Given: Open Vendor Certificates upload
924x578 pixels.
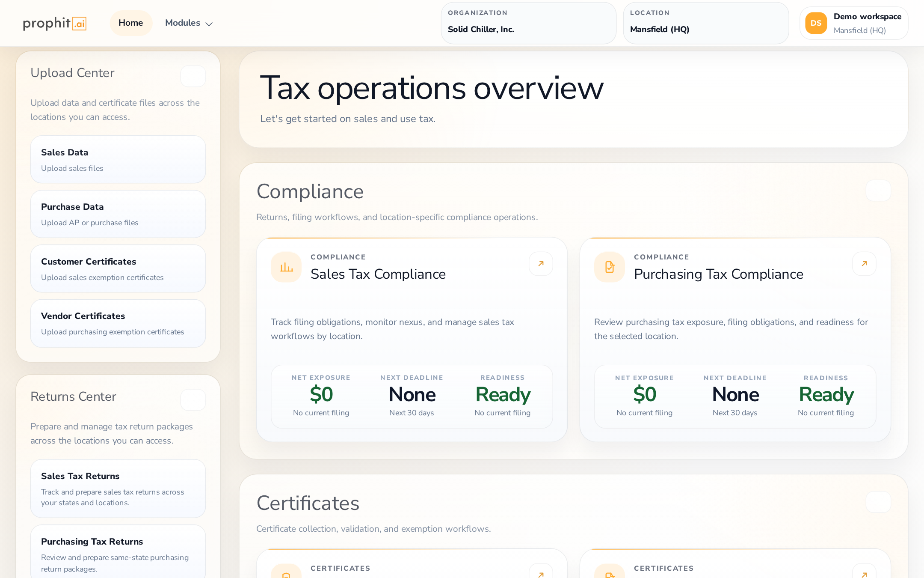Looking at the screenshot, I should point(118,323).
